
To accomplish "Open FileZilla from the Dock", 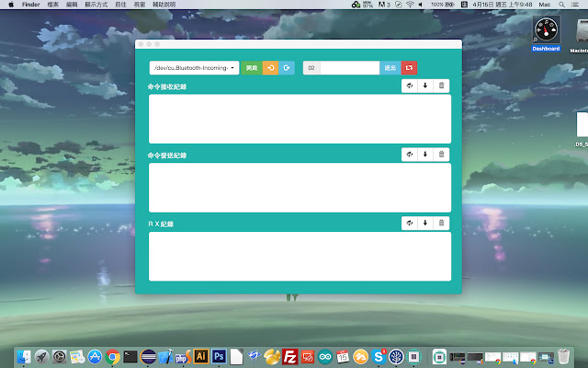I will click(290, 356).
